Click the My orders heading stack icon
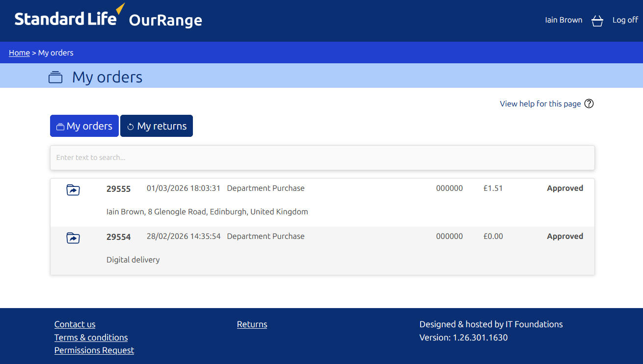 tap(55, 78)
